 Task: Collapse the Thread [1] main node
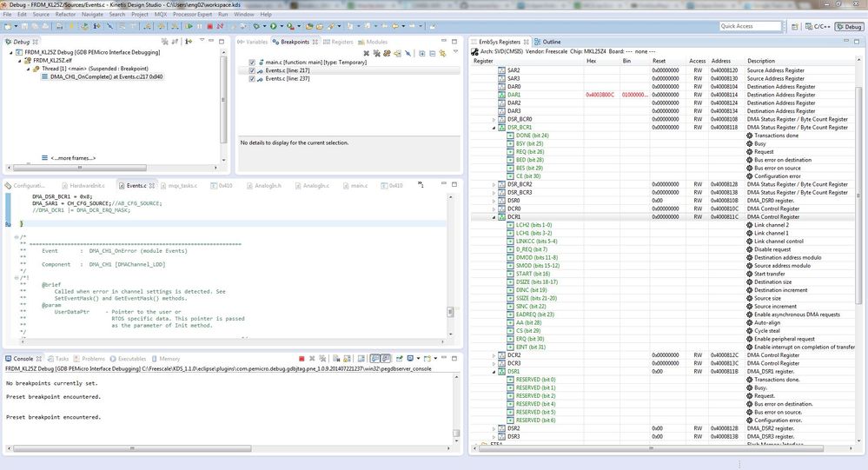(28, 69)
